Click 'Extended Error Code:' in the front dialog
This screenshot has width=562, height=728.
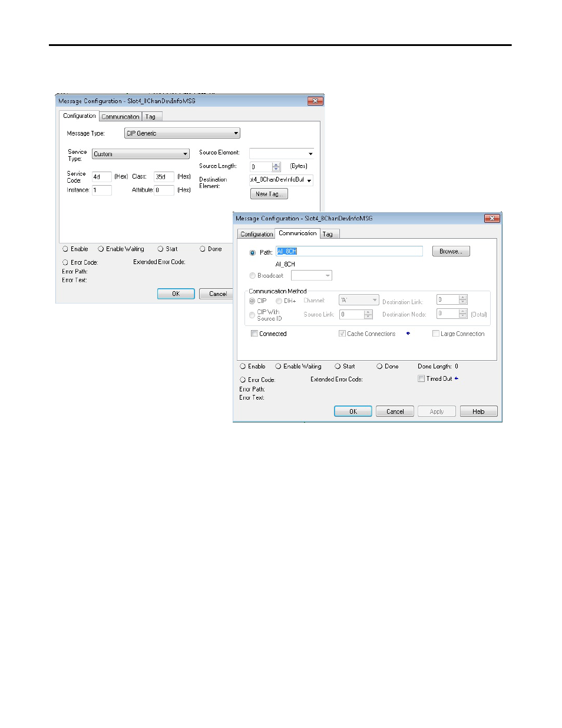coord(336,379)
